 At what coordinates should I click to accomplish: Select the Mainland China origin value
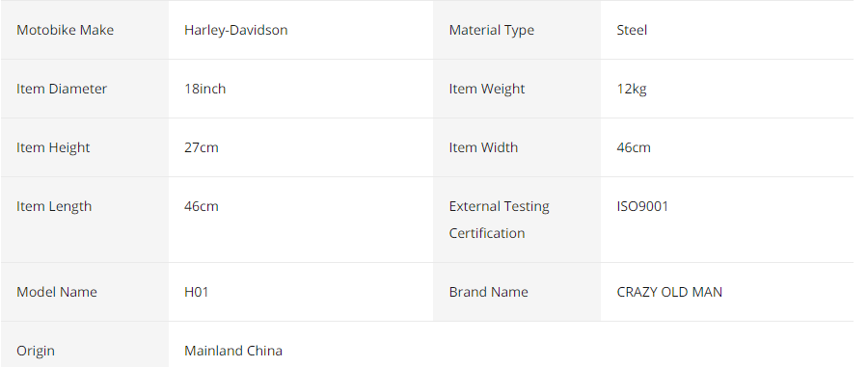pyautogui.click(x=233, y=351)
